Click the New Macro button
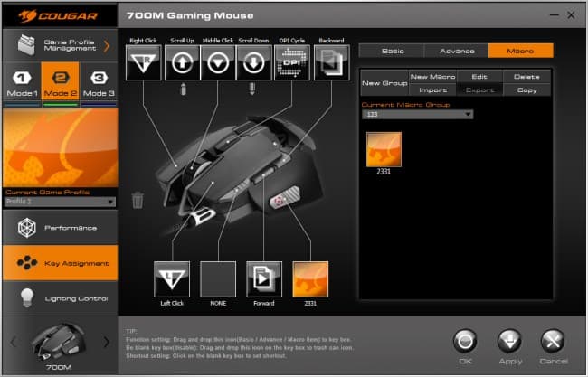588x377 pixels. (432, 77)
